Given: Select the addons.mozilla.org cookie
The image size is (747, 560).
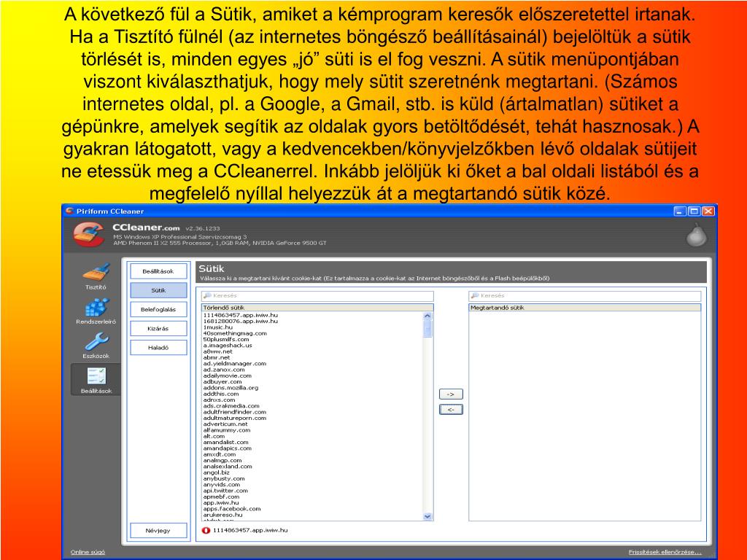Looking at the screenshot, I should 231,388.
